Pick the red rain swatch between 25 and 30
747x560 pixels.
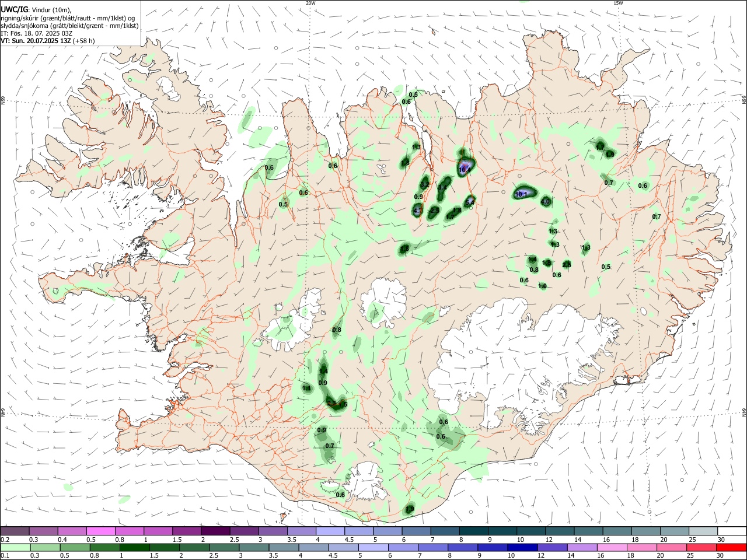701,548
